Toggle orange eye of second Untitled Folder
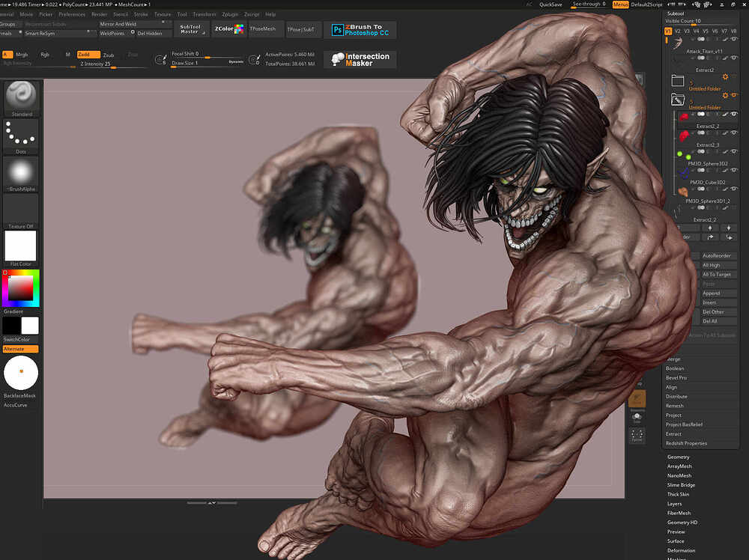The height and width of the screenshot is (560, 749). point(734,96)
